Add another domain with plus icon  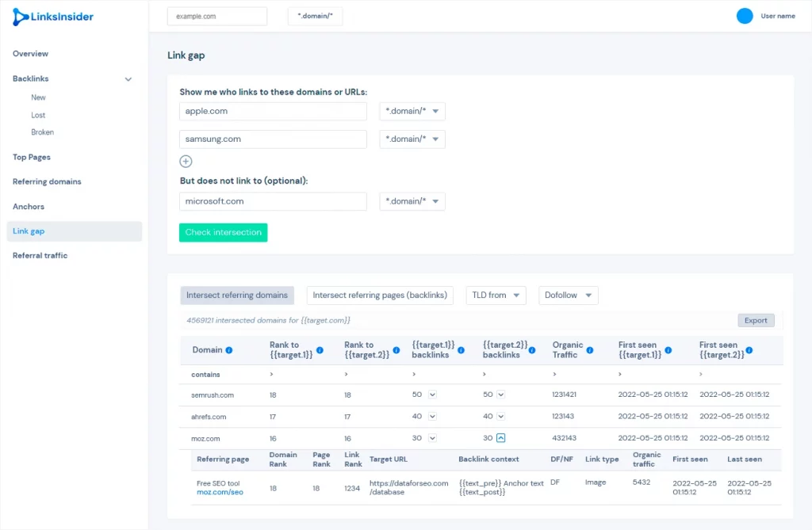[186, 162]
